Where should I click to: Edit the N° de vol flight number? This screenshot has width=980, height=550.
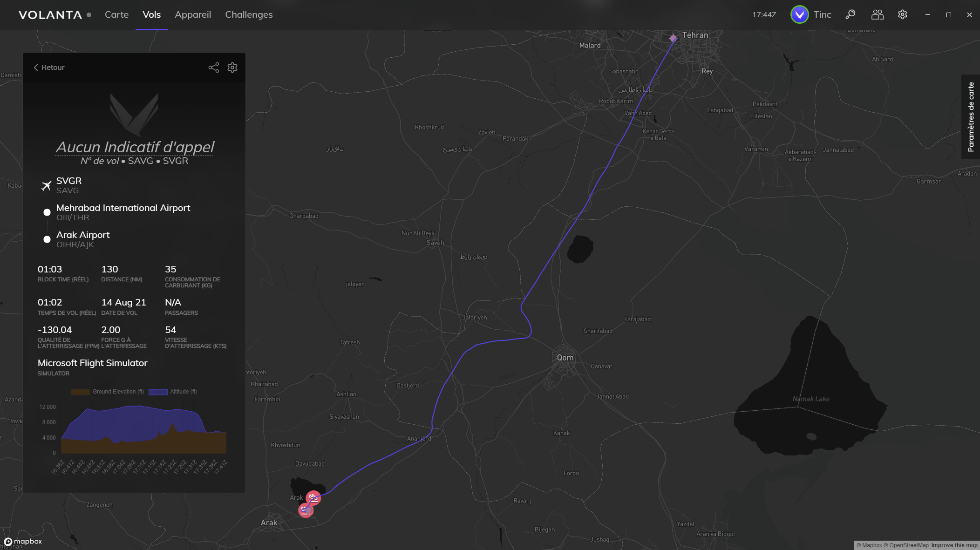point(100,161)
